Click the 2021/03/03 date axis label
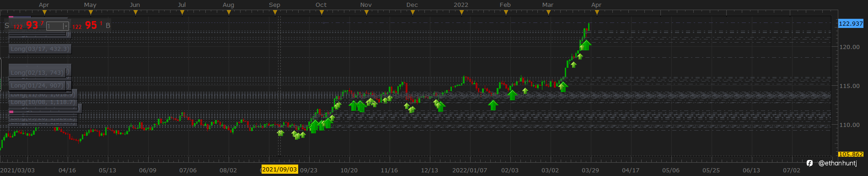Image resolution: width=868 pixels, height=176 pixels. coord(17,170)
